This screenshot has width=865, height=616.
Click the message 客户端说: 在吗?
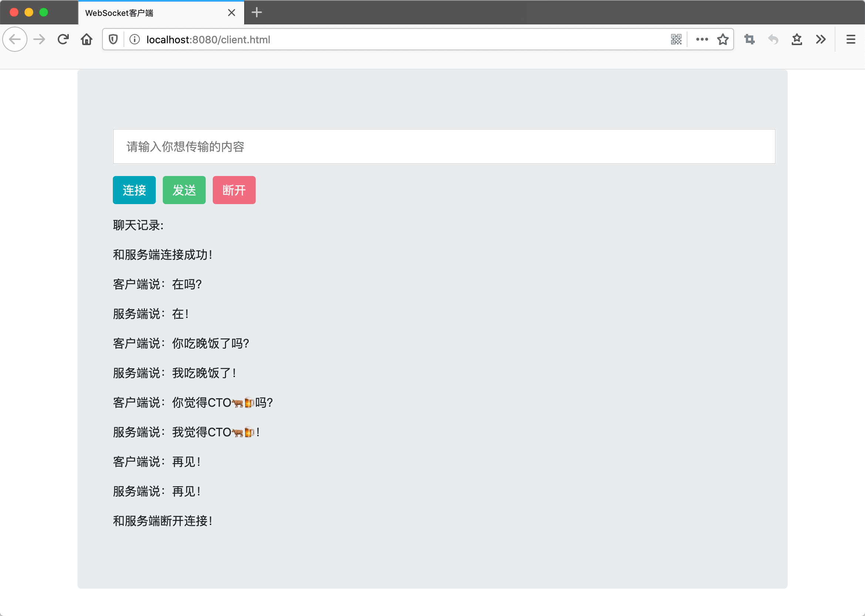coord(157,284)
